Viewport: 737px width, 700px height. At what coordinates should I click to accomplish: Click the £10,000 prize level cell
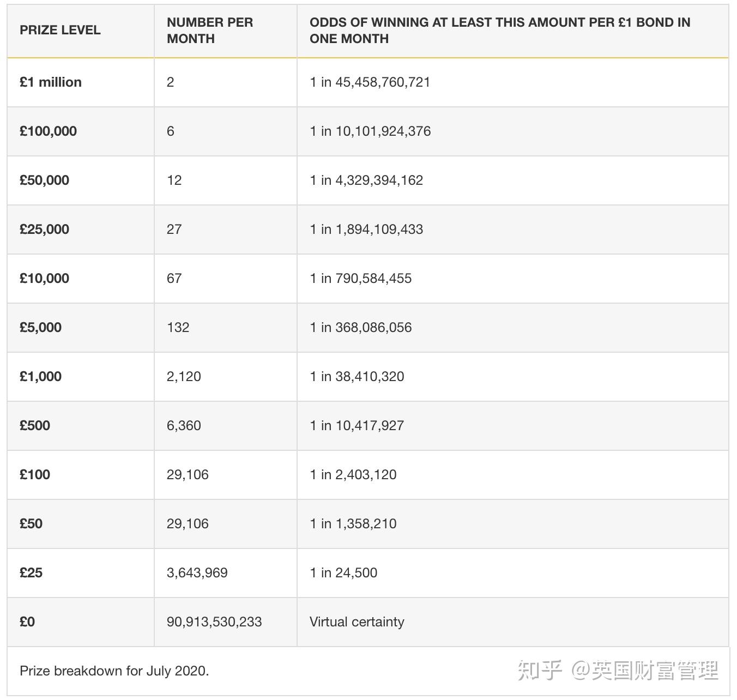(44, 278)
